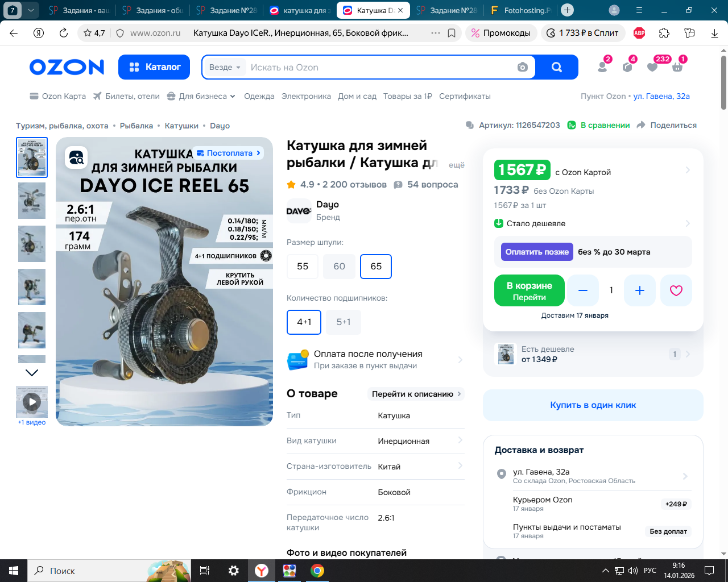Expand the Ozon Card price details
The height and width of the screenshot is (582, 728).
pos(688,170)
